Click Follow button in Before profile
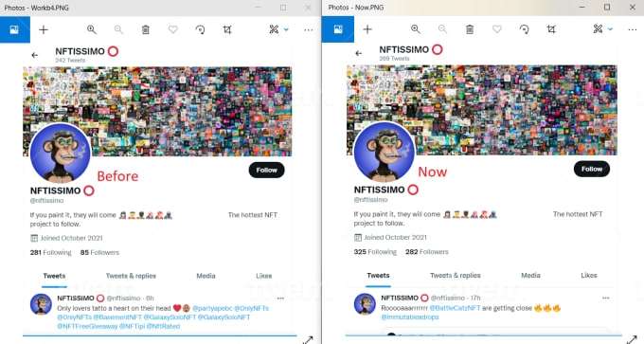This screenshot has width=644, height=344. (x=266, y=171)
